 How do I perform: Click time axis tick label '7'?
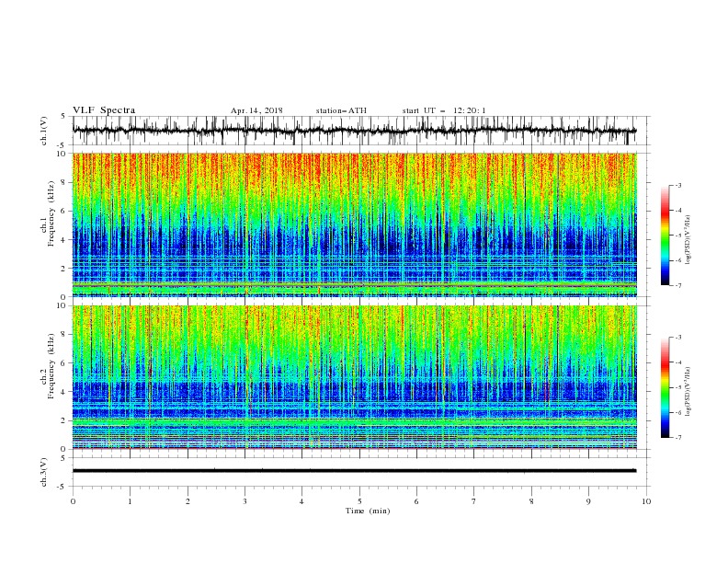(474, 501)
